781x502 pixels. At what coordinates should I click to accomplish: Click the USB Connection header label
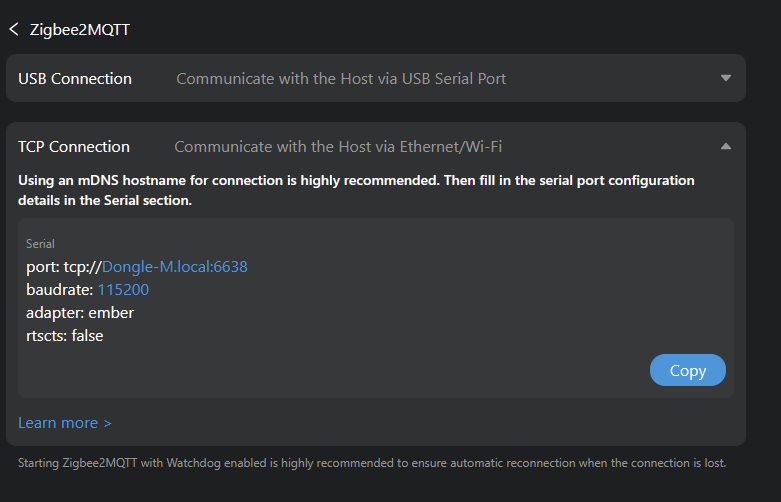tap(75, 78)
